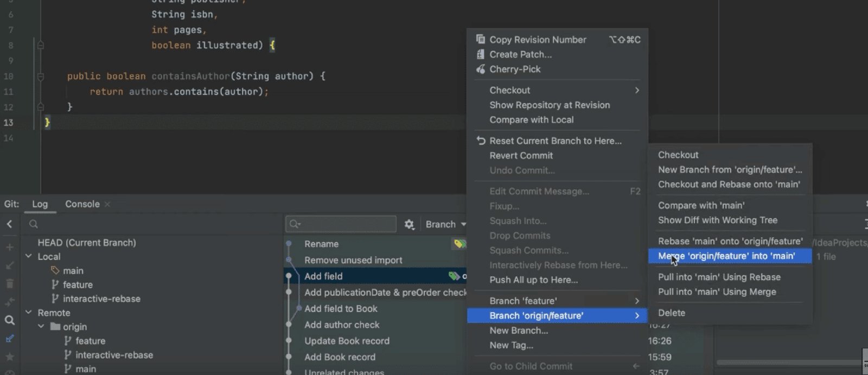Click the Cherry-Pick cherries icon
868x375 pixels.
480,69
